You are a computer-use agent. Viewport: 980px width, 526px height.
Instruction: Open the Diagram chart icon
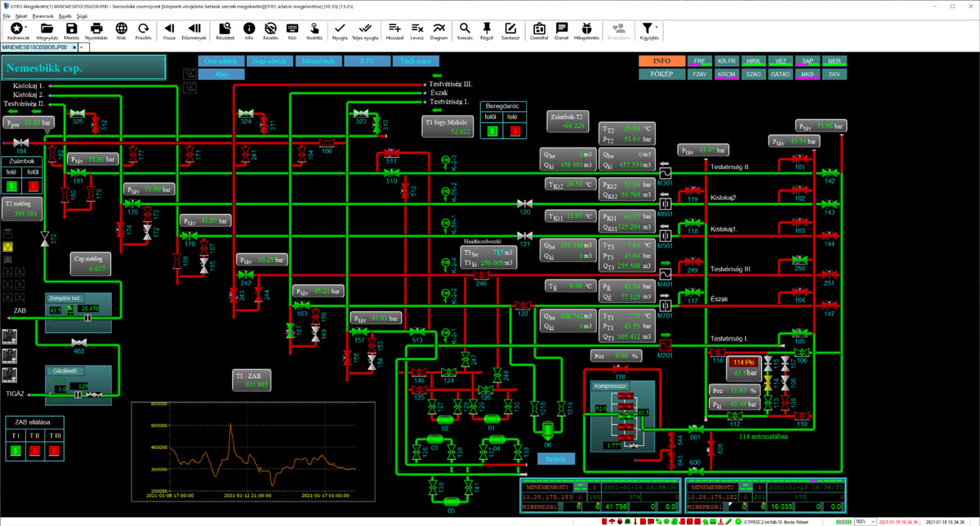pos(439,28)
